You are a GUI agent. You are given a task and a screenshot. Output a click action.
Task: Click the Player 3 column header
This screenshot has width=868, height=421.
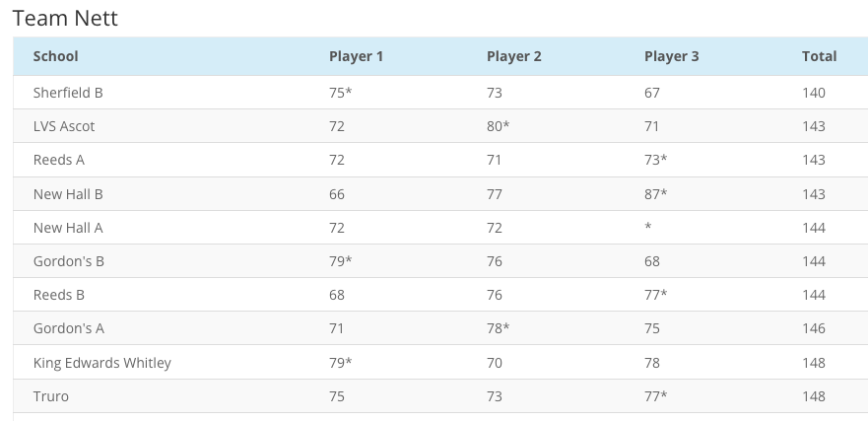[x=672, y=56]
